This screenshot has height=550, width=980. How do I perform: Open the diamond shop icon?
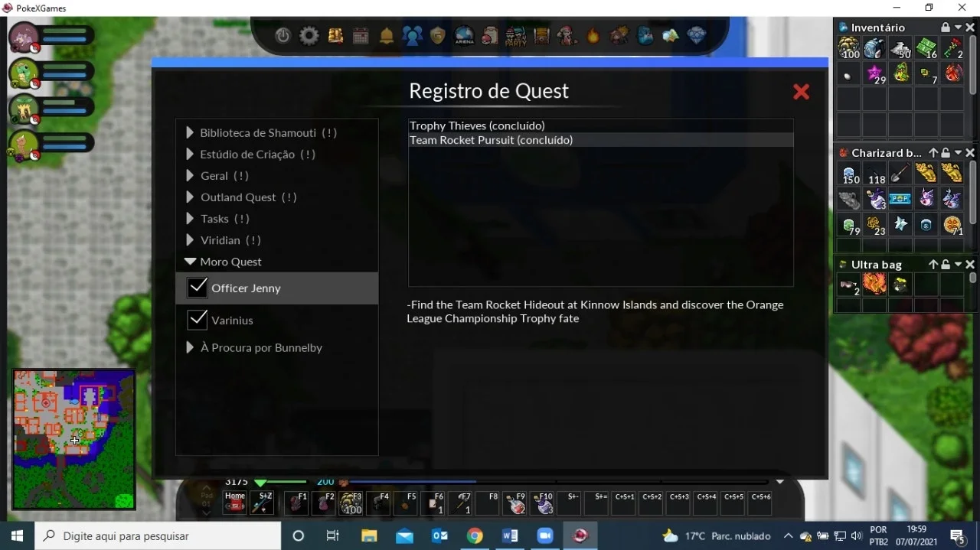point(697,36)
